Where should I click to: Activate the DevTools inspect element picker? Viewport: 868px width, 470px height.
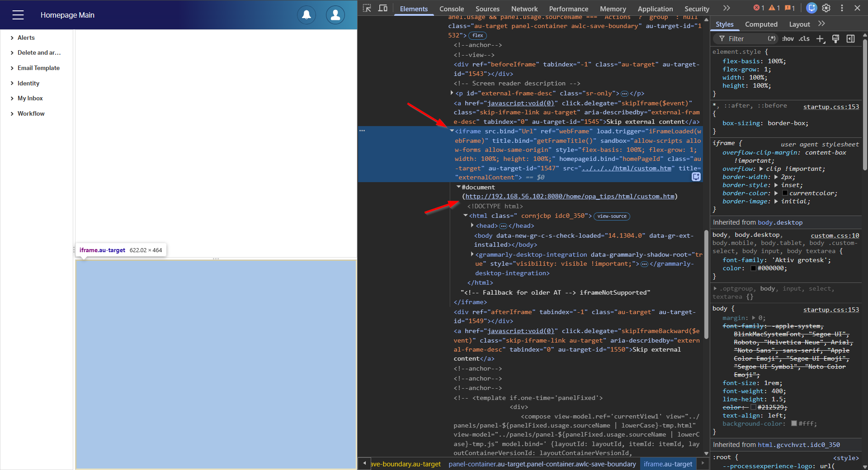[367, 8]
